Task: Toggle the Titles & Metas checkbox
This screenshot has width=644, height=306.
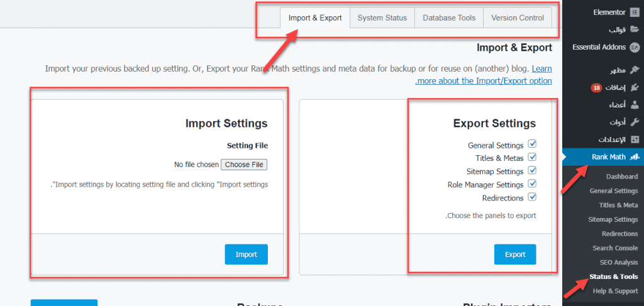Action: pyautogui.click(x=532, y=158)
